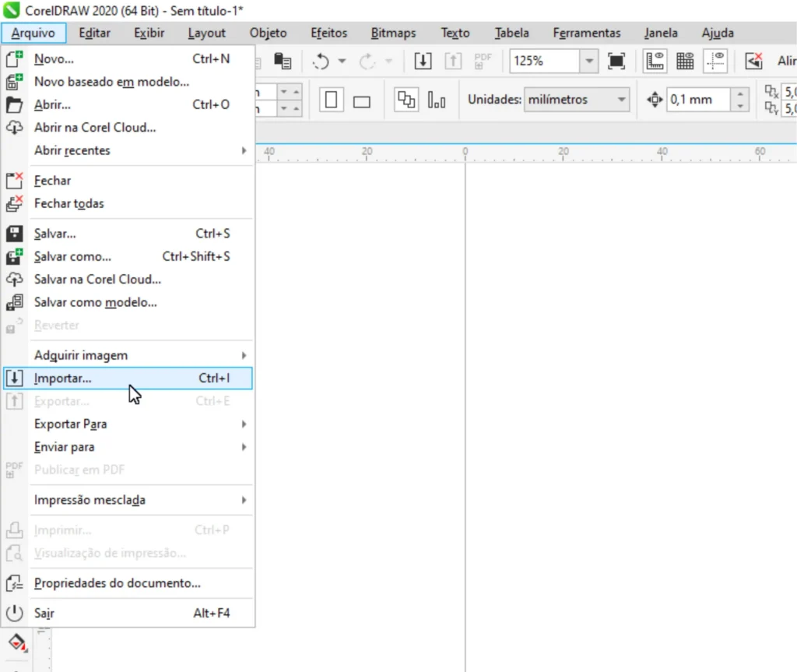The width and height of the screenshot is (797, 672).
Task: Click the Undo arrow icon
Action: 321,62
